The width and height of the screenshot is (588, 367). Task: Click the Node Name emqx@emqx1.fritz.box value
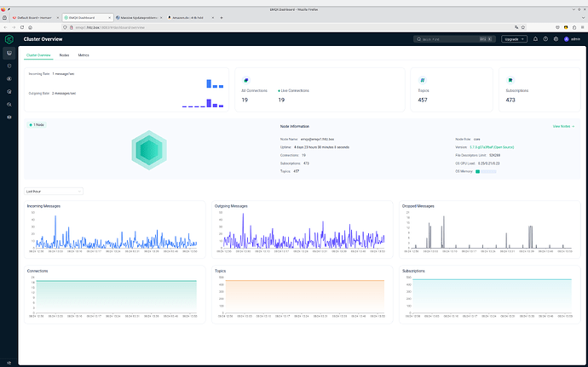(x=317, y=139)
